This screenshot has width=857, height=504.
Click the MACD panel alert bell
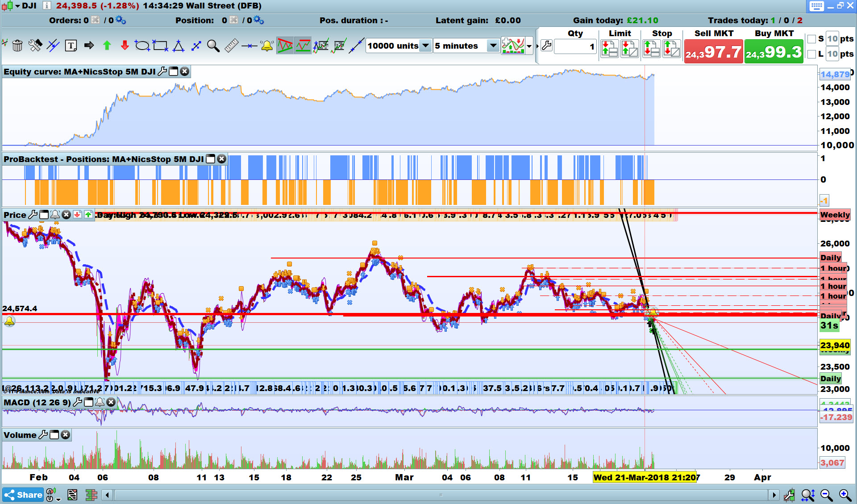(100, 402)
